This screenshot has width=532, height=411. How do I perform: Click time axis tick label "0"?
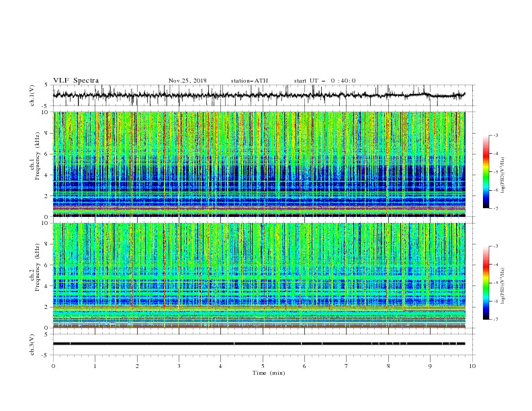click(53, 366)
